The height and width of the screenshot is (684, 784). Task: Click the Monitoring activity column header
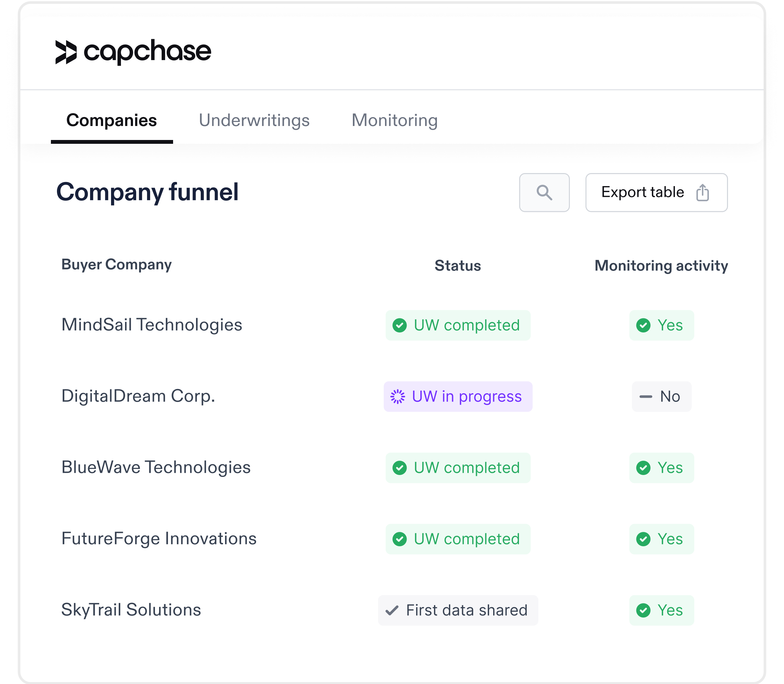(661, 266)
